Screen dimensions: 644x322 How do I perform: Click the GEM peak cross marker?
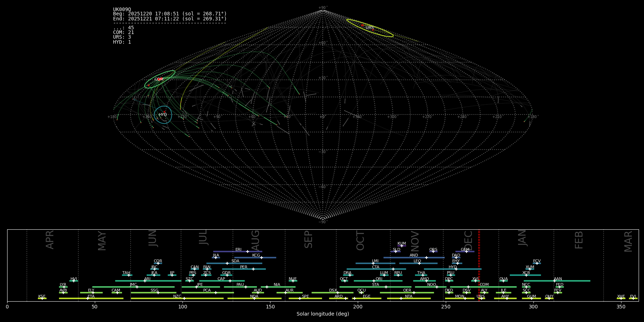pos(466,252)
